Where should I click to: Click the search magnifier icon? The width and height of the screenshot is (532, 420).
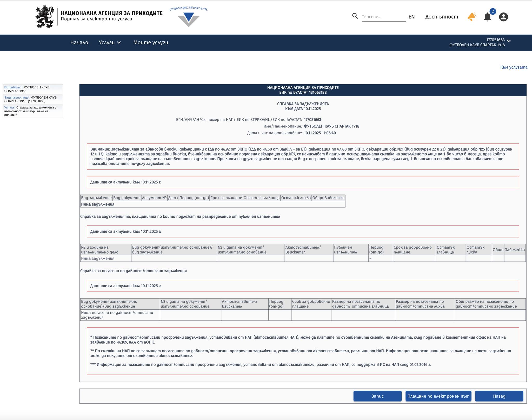[x=355, y=16]
